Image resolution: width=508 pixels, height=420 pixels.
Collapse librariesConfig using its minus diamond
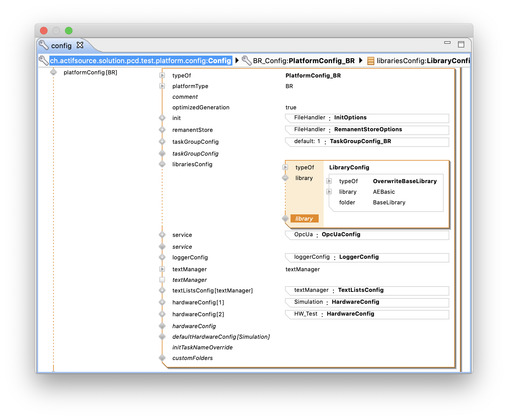(x=162, y=164)
